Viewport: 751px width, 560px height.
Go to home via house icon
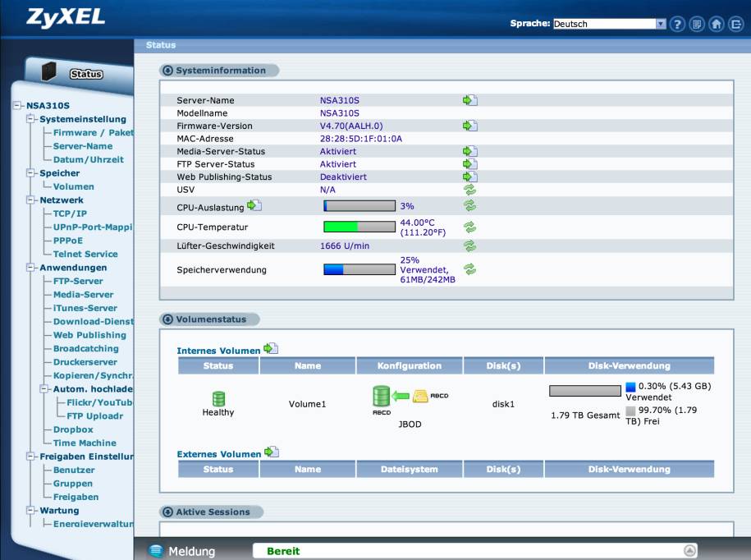[717, 24]
